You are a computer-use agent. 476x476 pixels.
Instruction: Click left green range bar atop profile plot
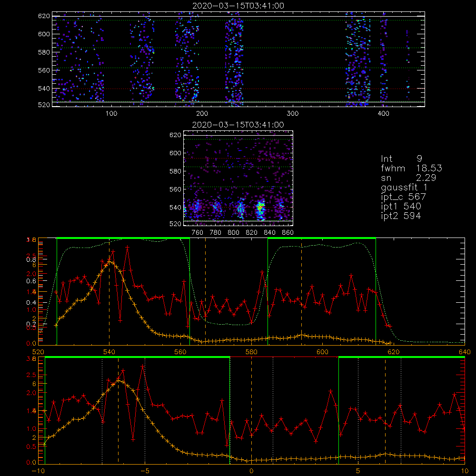coord(123,238)
